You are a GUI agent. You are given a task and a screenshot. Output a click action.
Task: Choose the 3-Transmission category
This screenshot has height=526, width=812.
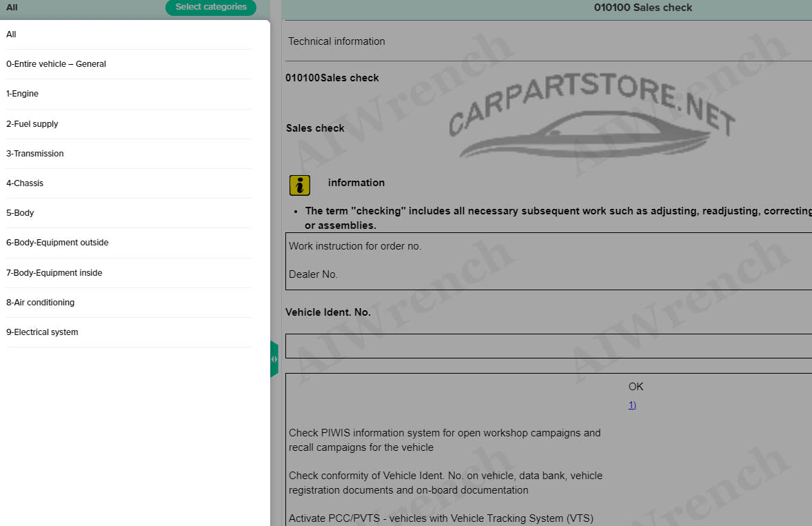[35, 154]
